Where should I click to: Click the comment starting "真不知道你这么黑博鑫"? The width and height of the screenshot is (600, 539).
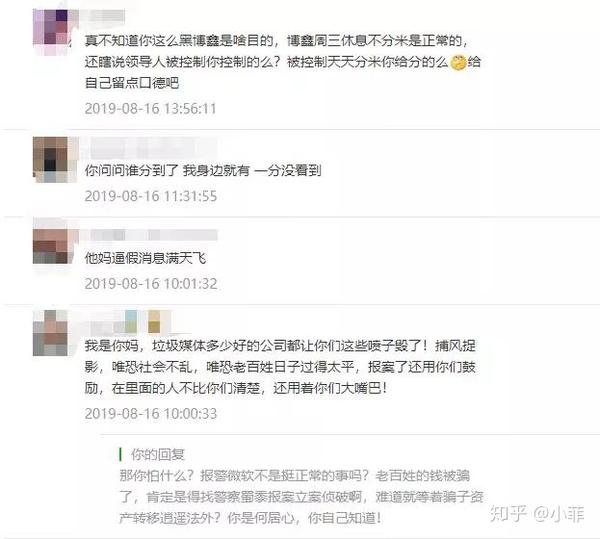[283, 62]
